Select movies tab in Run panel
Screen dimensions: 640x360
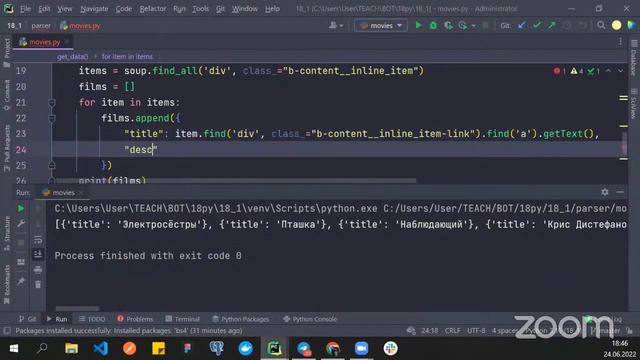[62, 192]
